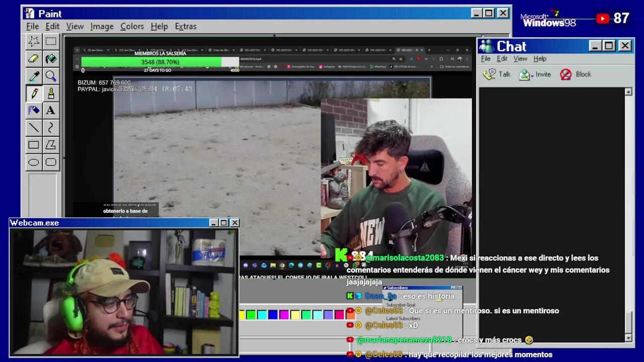Image resolution: width=644 pixels, height=362 pixels.
Task: Click the '27 DAYS TO GO' label
Action: click(157, 70)
